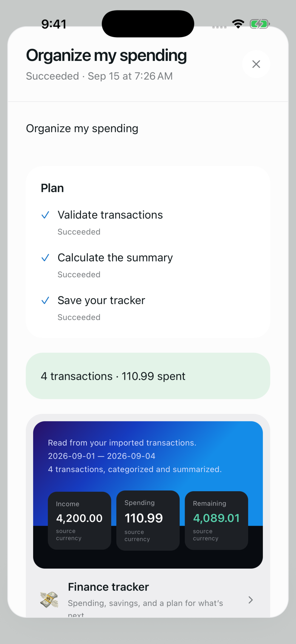Image resolution: width=296 pixels, height=644 pixels.
Task: Click the Validate transactions checkmark icon
Action: 45,215
